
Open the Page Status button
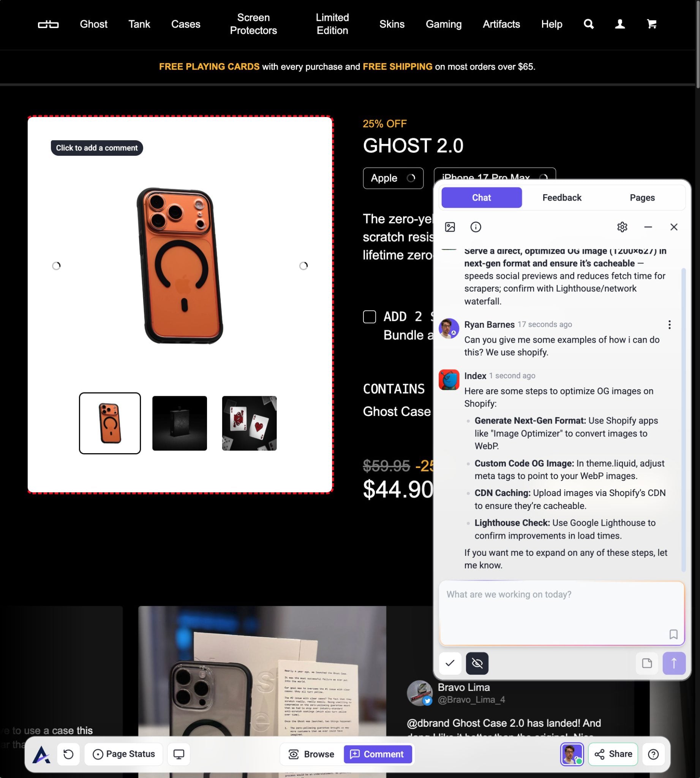click(x=124, y=754)
